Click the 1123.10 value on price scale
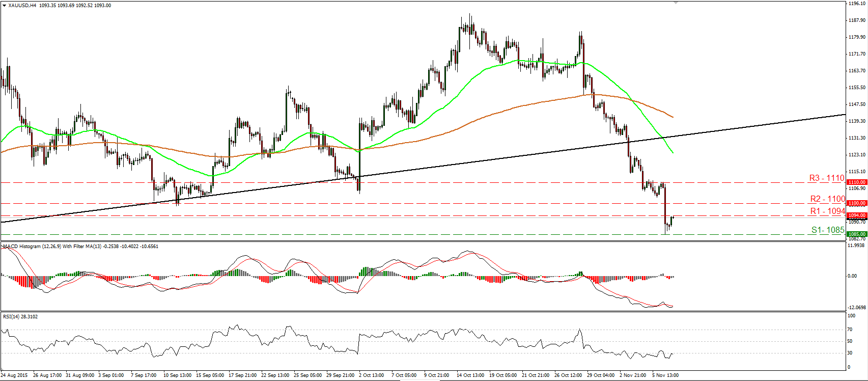The height and width of the screenshot is (381, 868). [857, 155]
